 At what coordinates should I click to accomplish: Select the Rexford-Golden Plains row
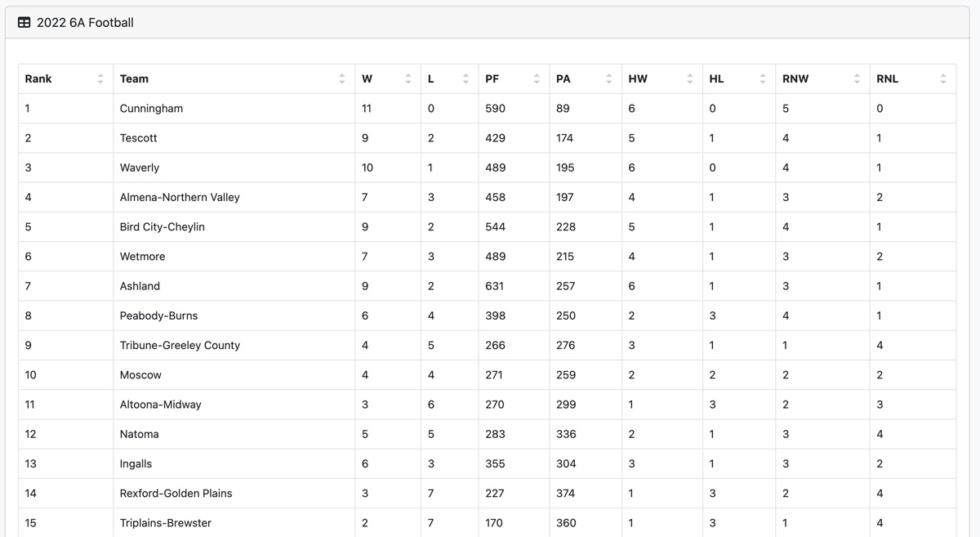487,493
